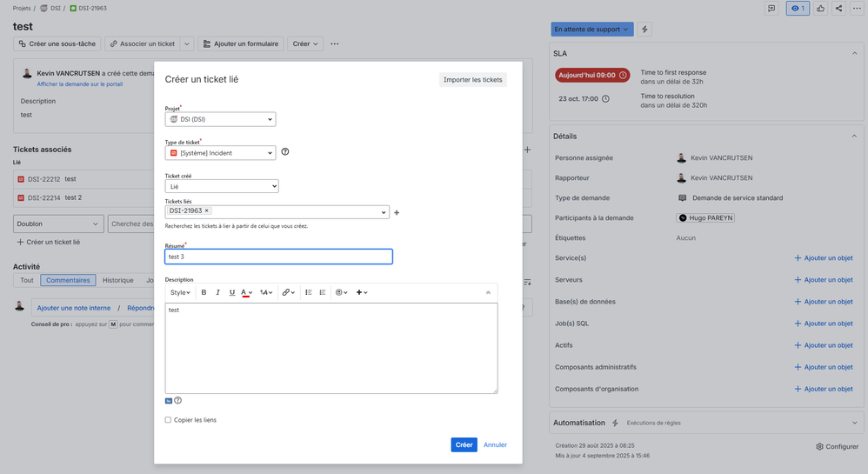Click the Annuler link

coord(495,444)
